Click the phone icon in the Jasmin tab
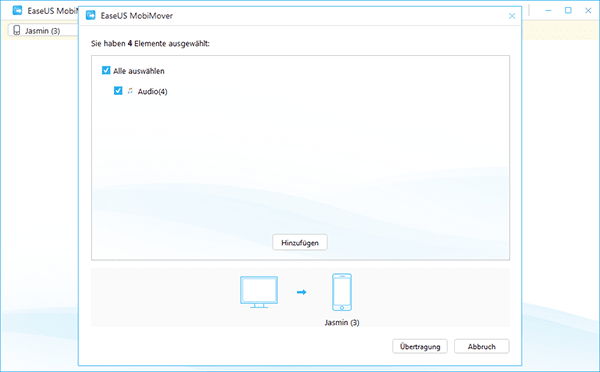 (x=16, y=30)
